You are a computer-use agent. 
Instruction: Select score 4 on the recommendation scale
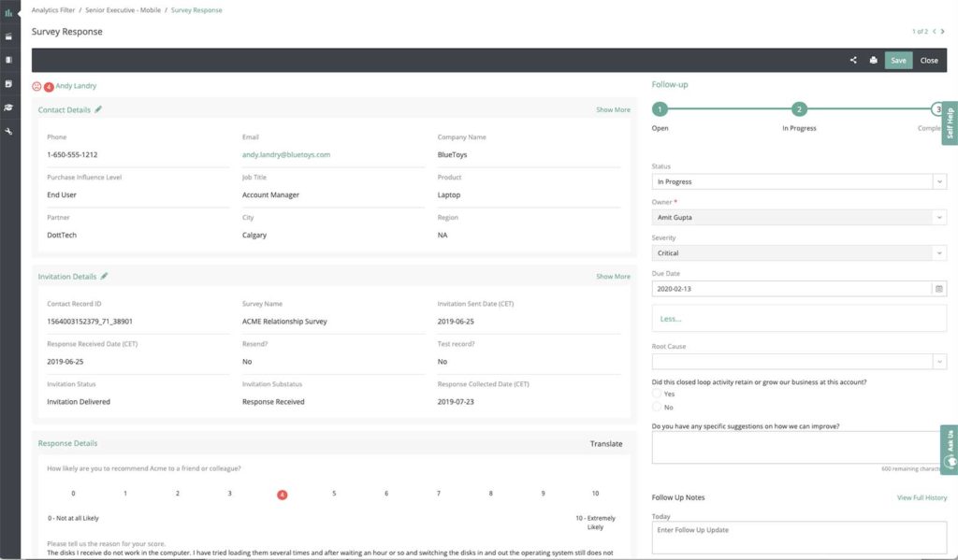pos(283,493)
